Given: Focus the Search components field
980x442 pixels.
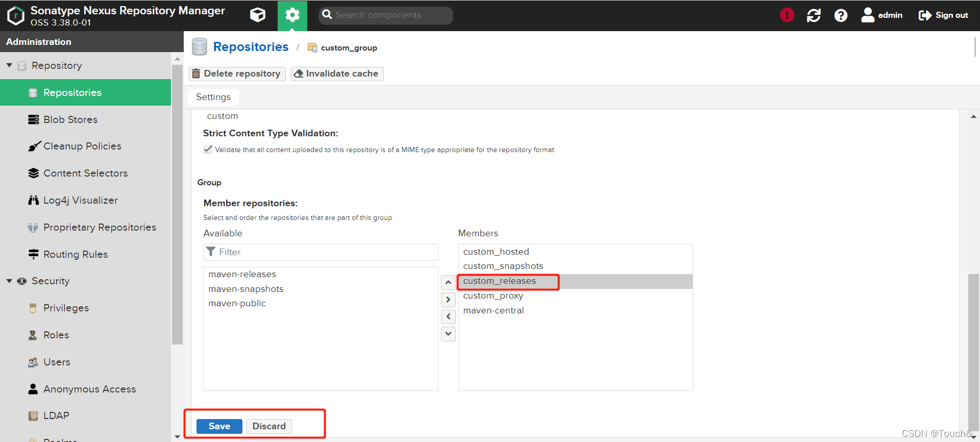Looking at the screenshot, I should coord(386,15).
